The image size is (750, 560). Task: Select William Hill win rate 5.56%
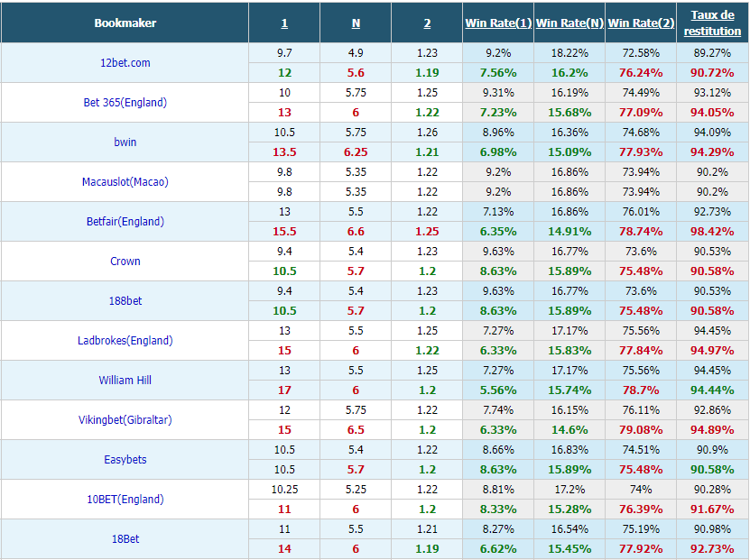click(x=498, y=390)
